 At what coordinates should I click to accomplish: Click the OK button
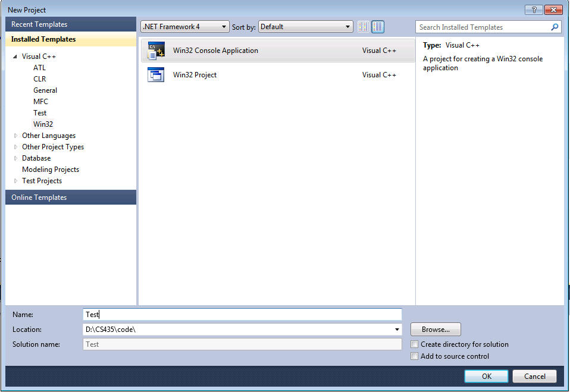click(x=486, y=377)
